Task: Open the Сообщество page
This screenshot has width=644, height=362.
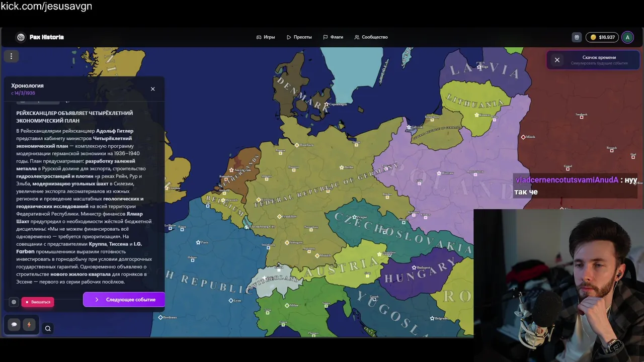Action: (x=371, y=37)
